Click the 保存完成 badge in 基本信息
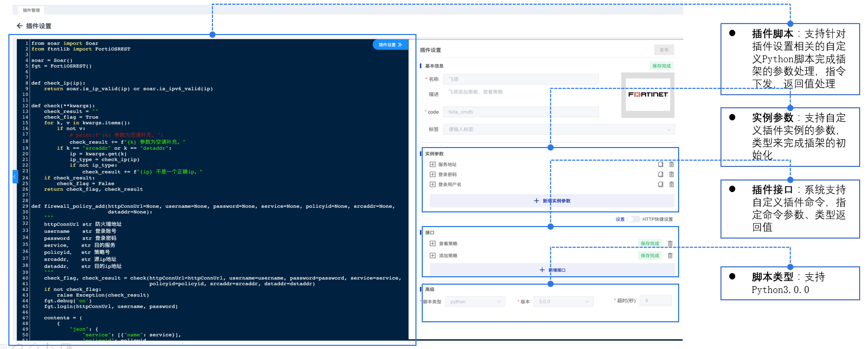The height and width of the screenshot is (349, 868). 661,66
